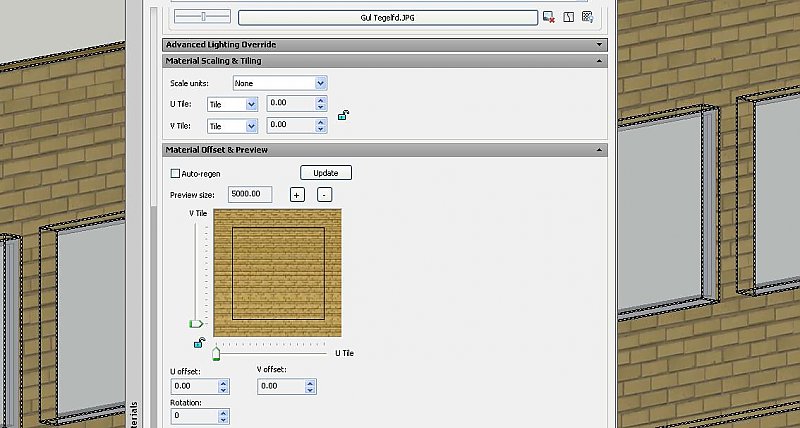Increase V offset with up arrow

pos(310,383)
